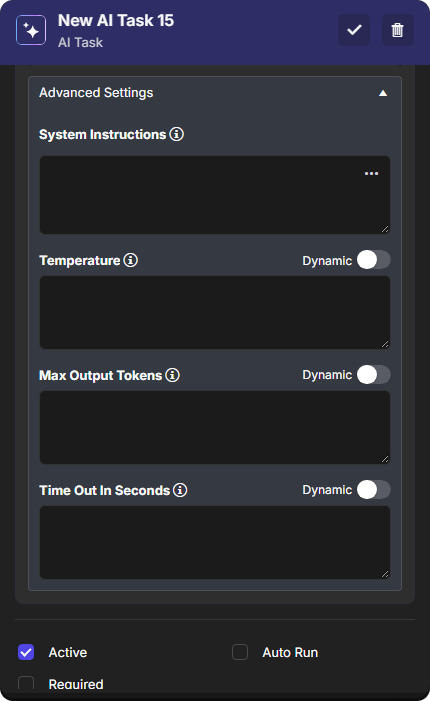Click the Max Output Tokens info icon
The image size is (430, 701).
pos(173,375)
